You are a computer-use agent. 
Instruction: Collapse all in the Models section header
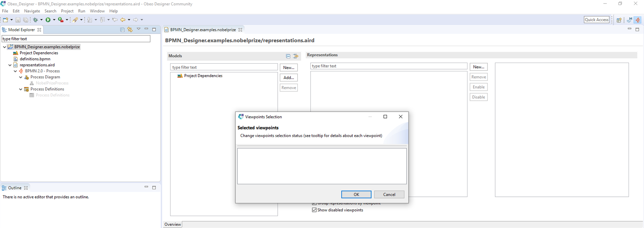pyautogui.click(x=288, y=56)
